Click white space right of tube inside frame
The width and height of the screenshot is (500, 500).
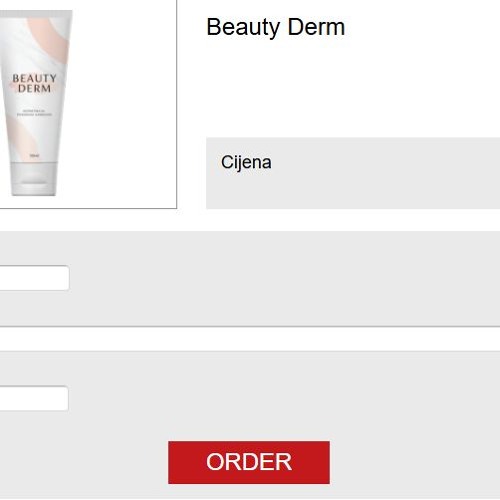click(x=123, y=103)
